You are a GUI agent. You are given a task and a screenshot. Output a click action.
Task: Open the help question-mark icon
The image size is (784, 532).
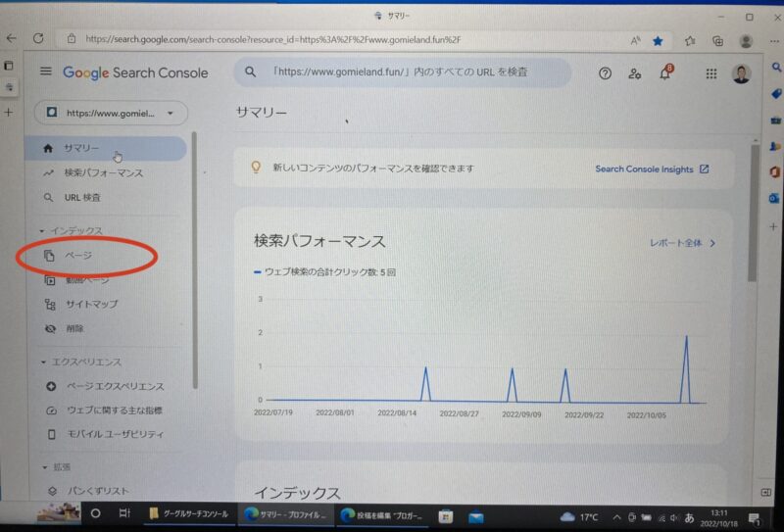point(605,74)
